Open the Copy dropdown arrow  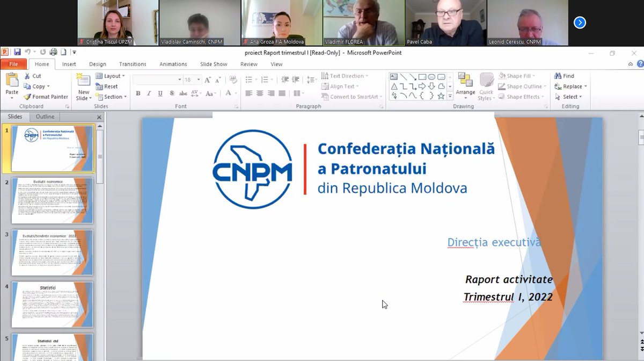[48, 86]
